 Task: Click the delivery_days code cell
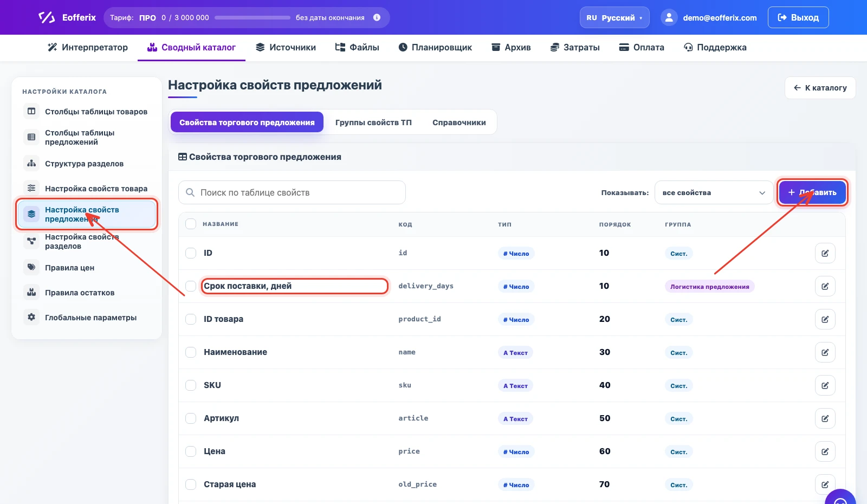[426, 286]
